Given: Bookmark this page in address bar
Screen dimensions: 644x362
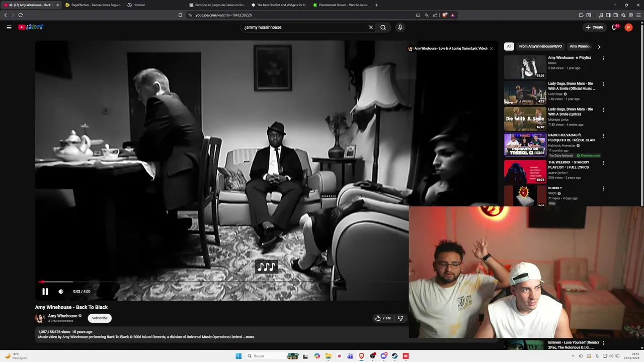Looking at the screenshot, I should tap(180, 15).
